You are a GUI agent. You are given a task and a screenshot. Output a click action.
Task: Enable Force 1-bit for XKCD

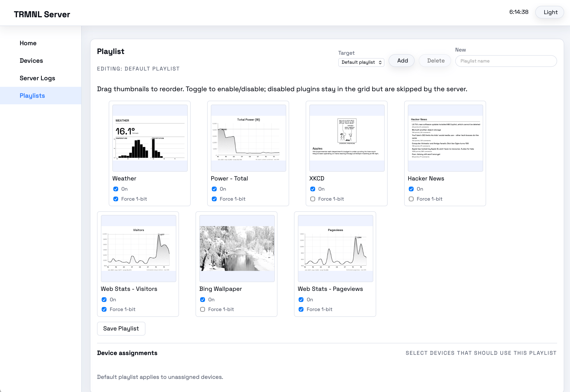click(x=313, y=199)
